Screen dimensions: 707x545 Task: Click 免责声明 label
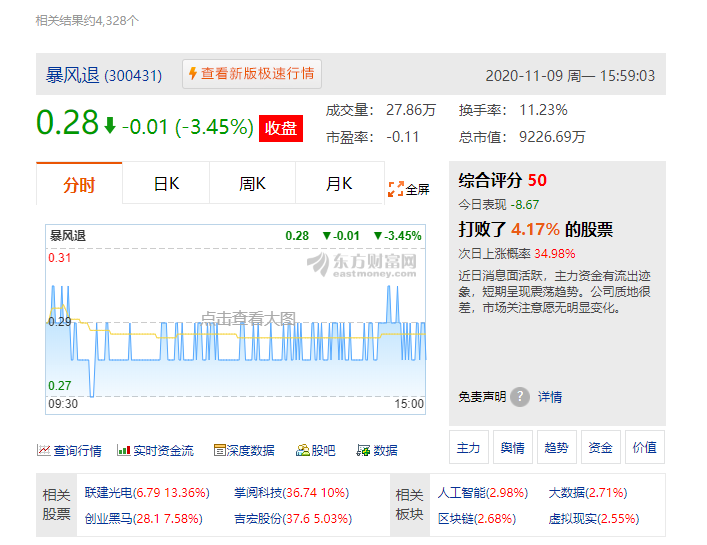coord(482,397)
